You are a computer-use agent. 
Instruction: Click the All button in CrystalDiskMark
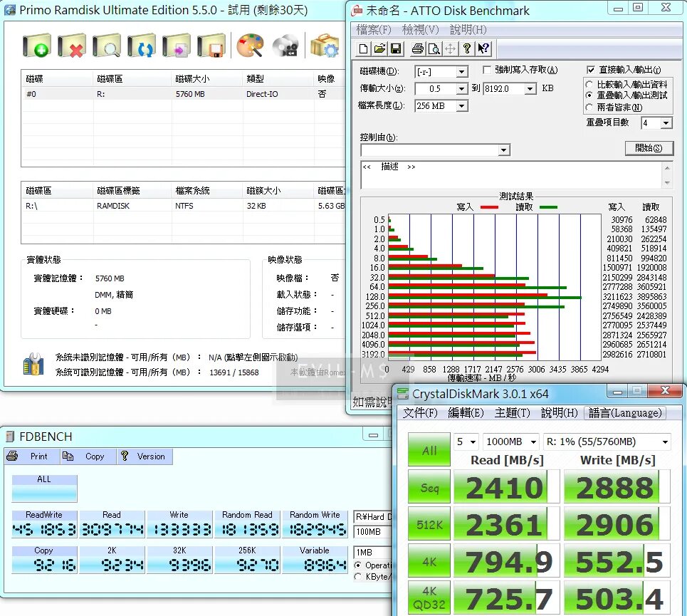click(429, 449)
